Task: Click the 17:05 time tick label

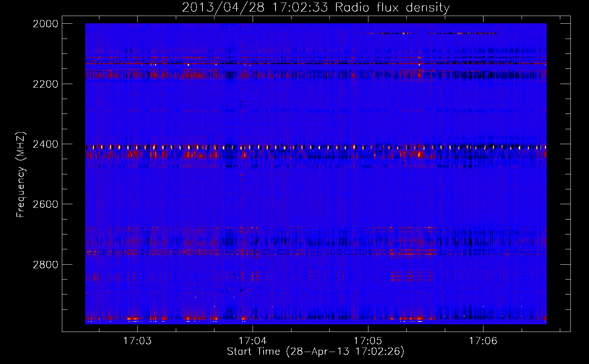Action: click(x=368, y=341)
